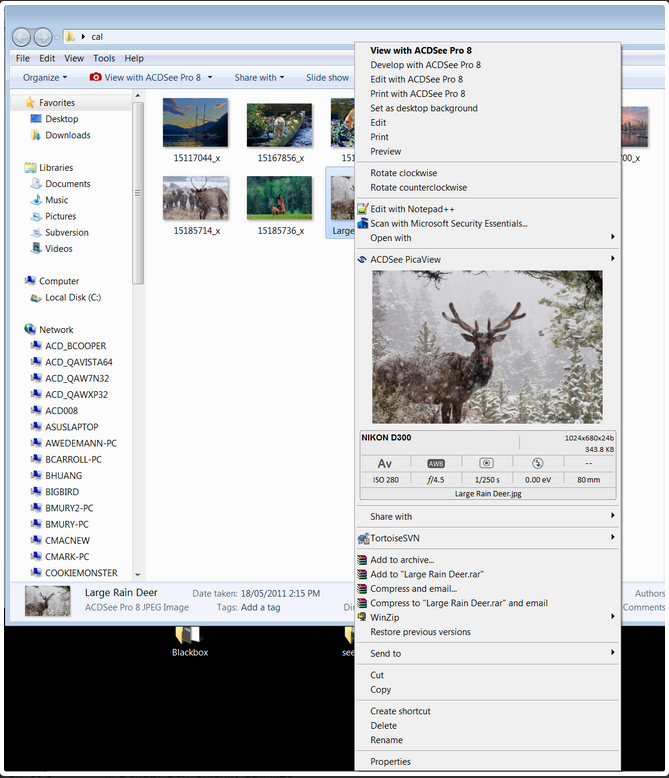Click the TortoiseSVN menu icon
This screenshot has height=778, width=669.
click(x=363, y=538)
